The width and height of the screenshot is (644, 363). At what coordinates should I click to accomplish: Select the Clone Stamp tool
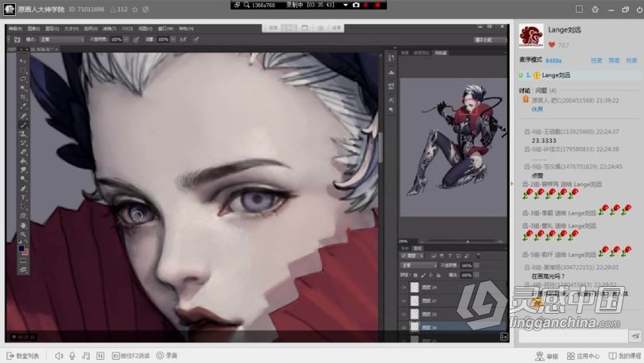tap(23, 133)
